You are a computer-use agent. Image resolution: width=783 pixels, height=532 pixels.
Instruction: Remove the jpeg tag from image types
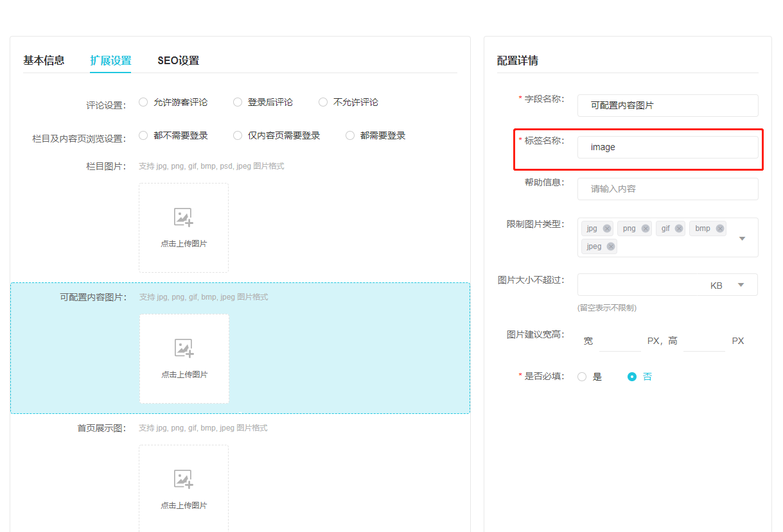coord(611,246)
